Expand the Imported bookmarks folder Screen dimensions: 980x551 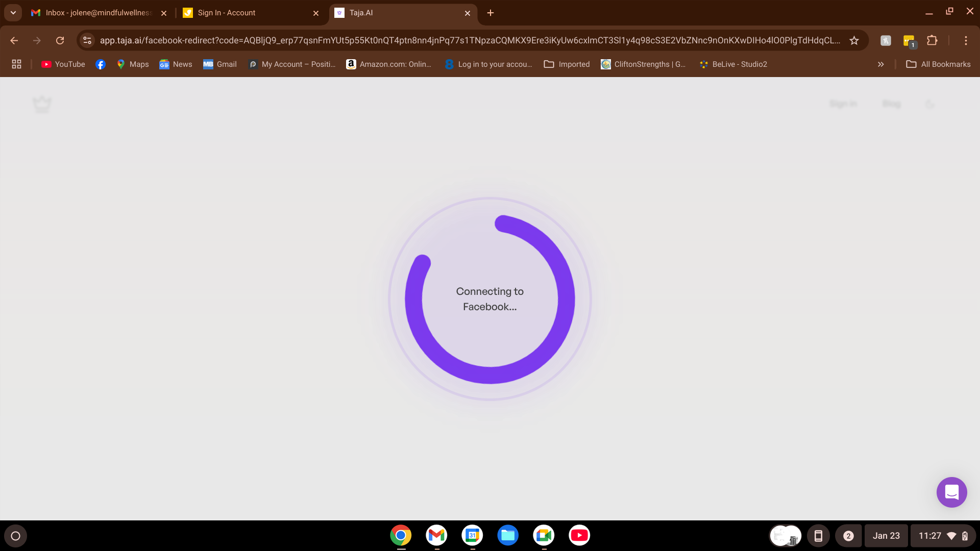click(567, 64)
